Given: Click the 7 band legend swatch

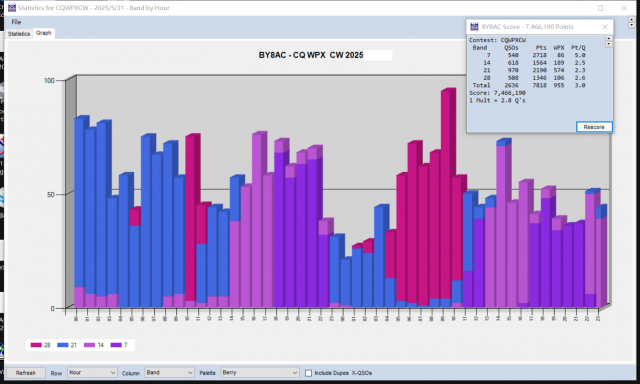Looking at the screenshot, I should pyautogui.click(x=116, y=345).
